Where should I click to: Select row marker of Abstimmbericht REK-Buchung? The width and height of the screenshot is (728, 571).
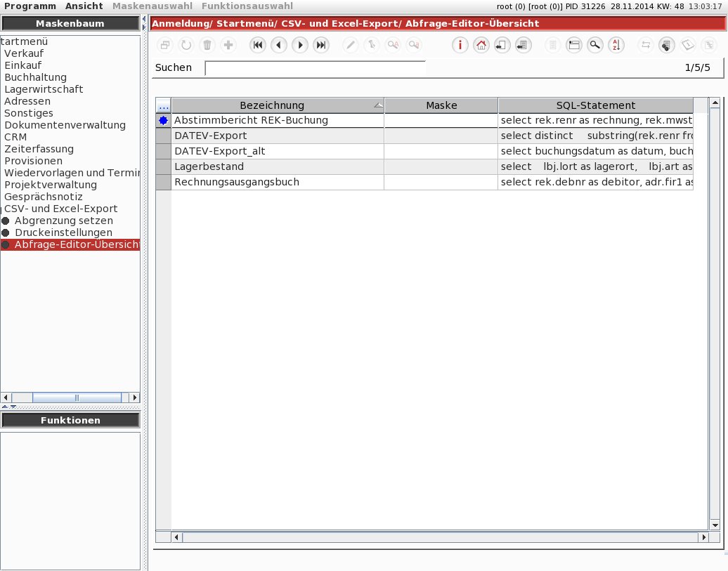click(x=164, y=120)
